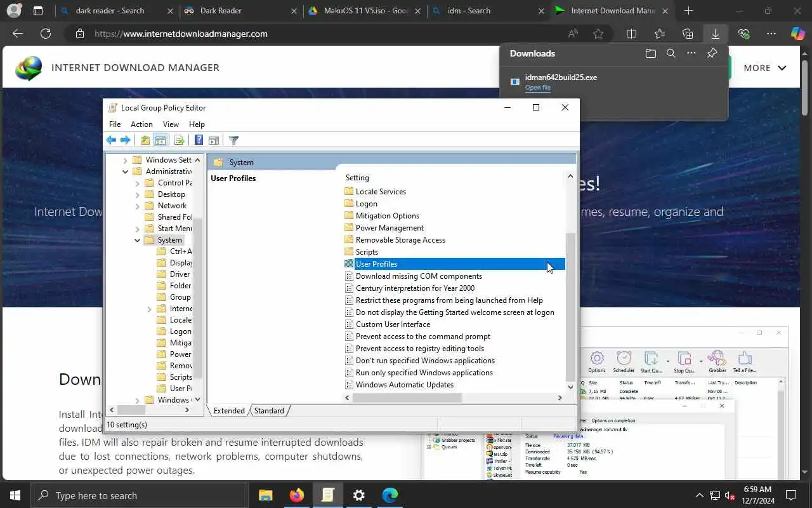Click Browser essentials heart icon in Edge
Viewport: 812px width, 508px height.
[x=743, y=34]
